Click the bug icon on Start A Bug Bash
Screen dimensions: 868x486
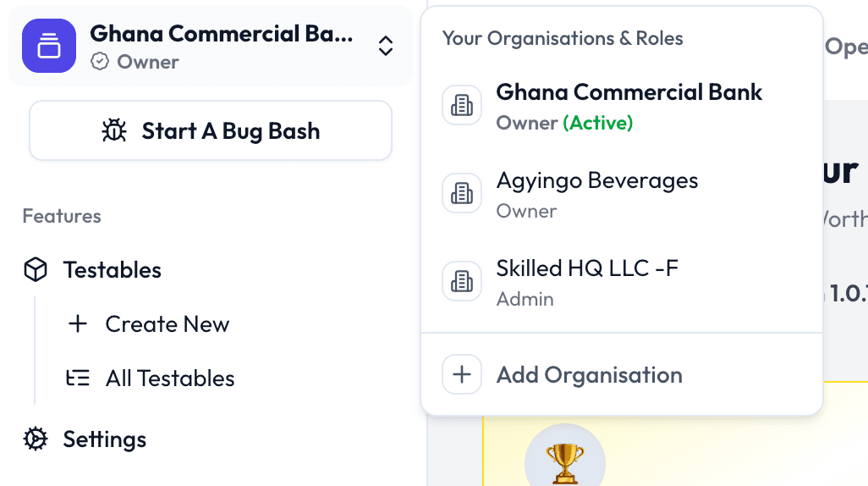point(114,131)
